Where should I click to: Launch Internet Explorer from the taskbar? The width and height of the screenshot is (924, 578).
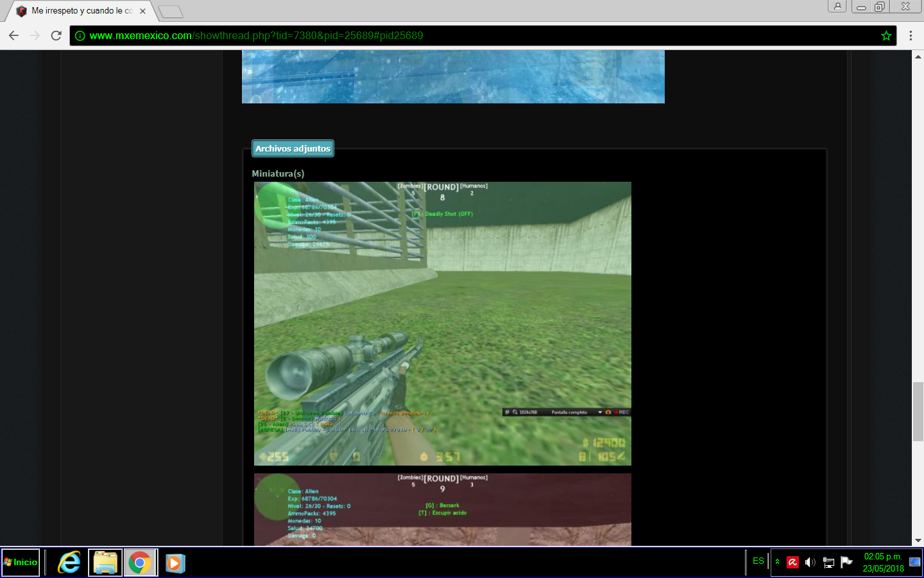coord(69,563)
